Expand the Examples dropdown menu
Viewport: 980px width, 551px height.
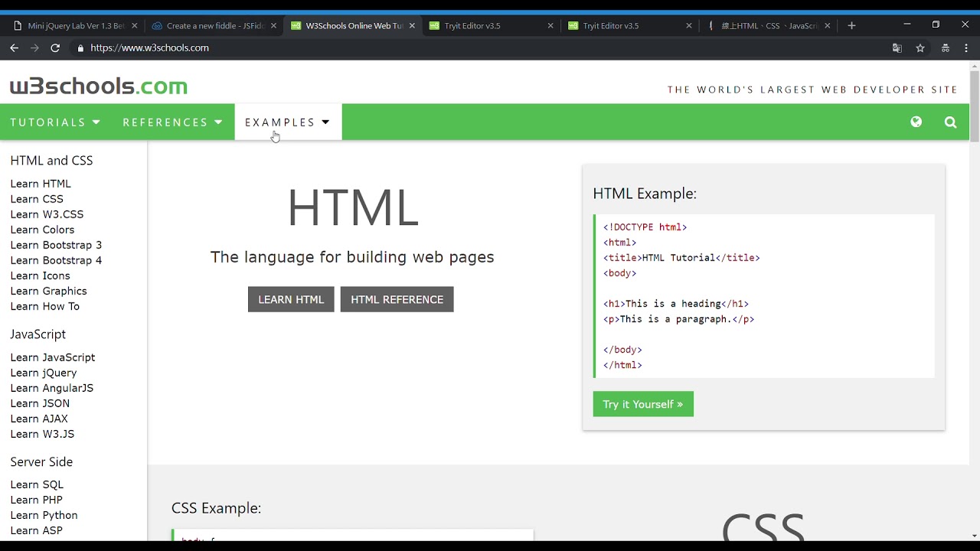tap(288, 122)
